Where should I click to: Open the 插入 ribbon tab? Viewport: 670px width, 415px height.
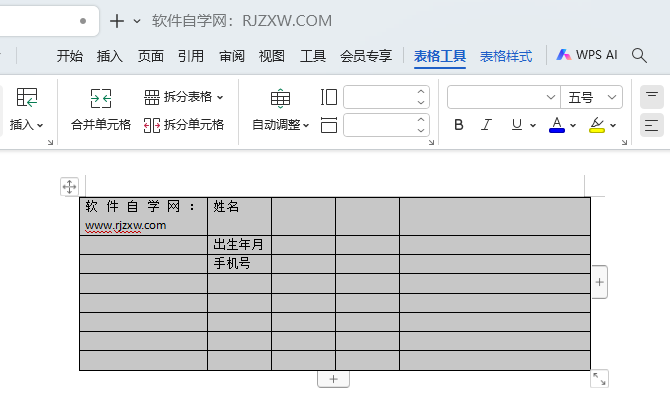coord(110,56)
